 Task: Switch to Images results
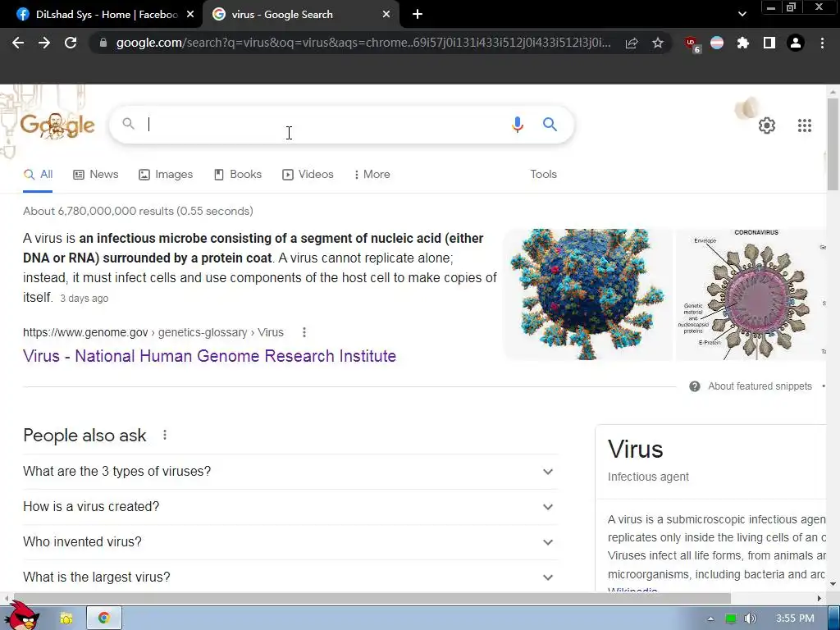pyautogui.click(x=166, y=175)
